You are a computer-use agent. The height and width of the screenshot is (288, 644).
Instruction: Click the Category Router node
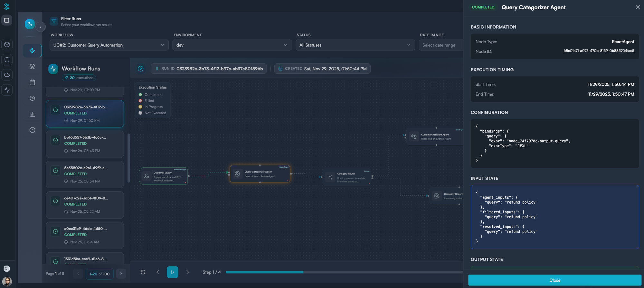[347, 177]
